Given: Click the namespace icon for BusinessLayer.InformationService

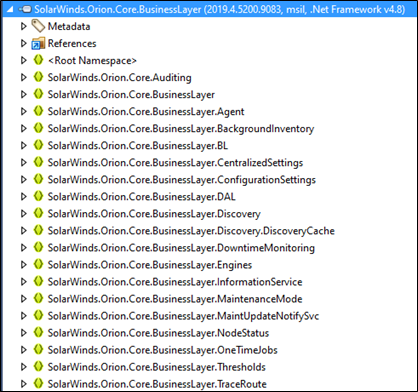Looking at the screenshot, I should point(38,281).
